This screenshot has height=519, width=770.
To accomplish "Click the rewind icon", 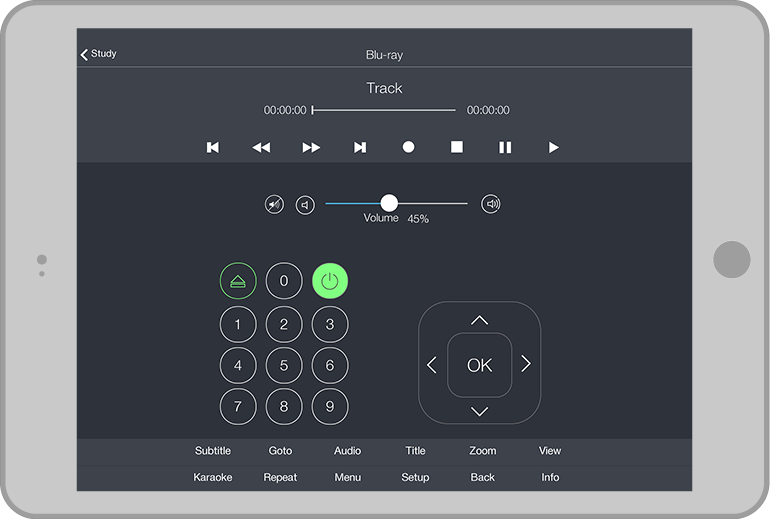I will coord(261,147).
